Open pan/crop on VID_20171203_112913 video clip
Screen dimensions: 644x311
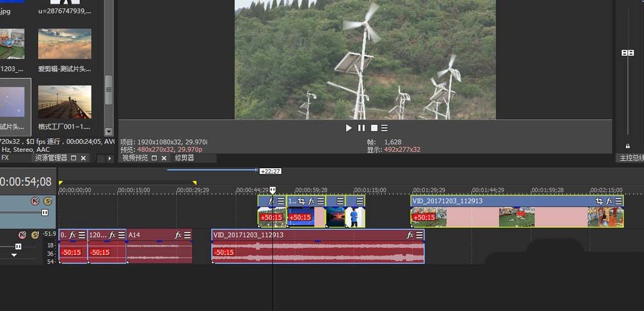pyautogui.click(x=600, y=201)
